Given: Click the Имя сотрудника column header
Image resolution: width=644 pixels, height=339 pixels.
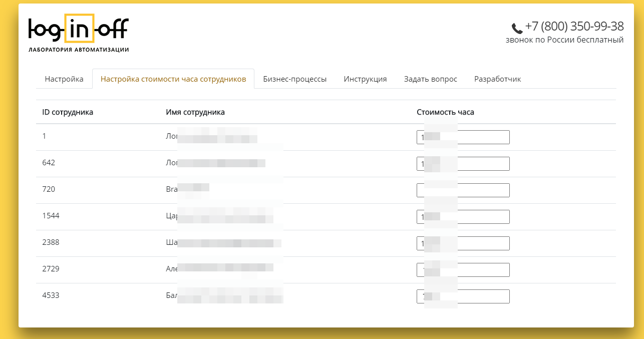Looking at the screenshot, I should tap(195, 112).
